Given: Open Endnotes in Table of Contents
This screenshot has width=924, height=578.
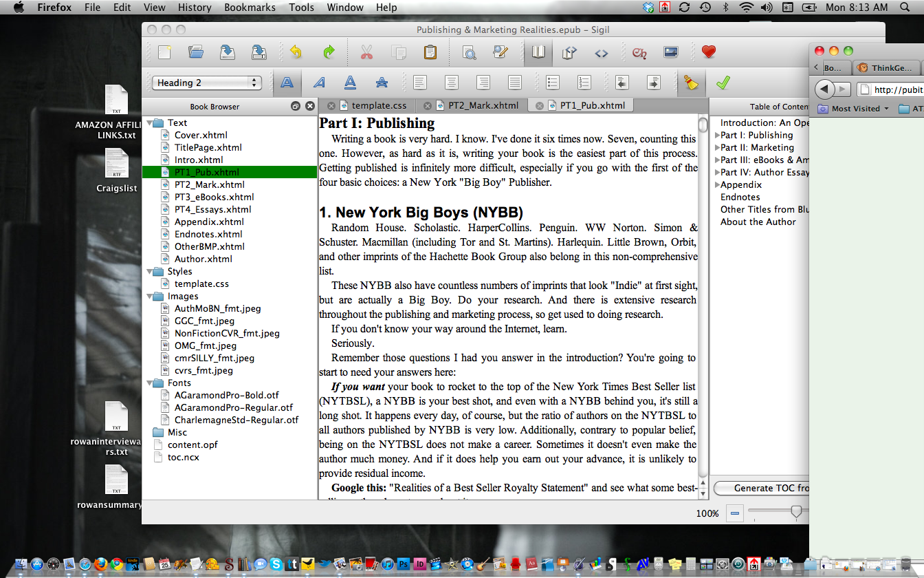Looking at the screenshot, I should tap(740, 197).
